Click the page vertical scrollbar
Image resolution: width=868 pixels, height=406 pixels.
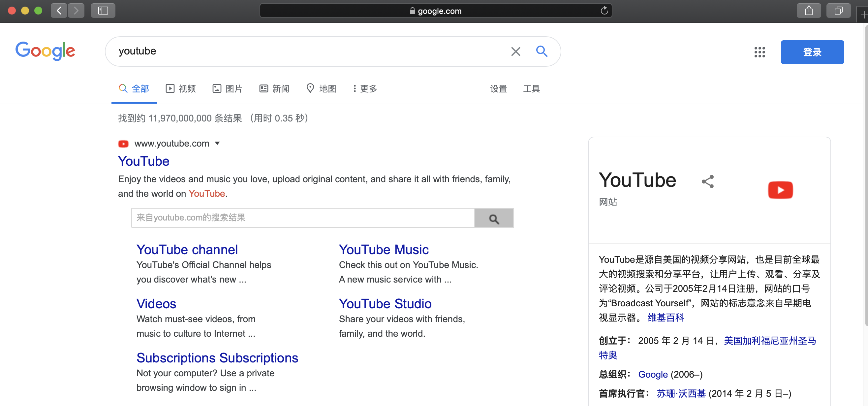pos(866,175)
